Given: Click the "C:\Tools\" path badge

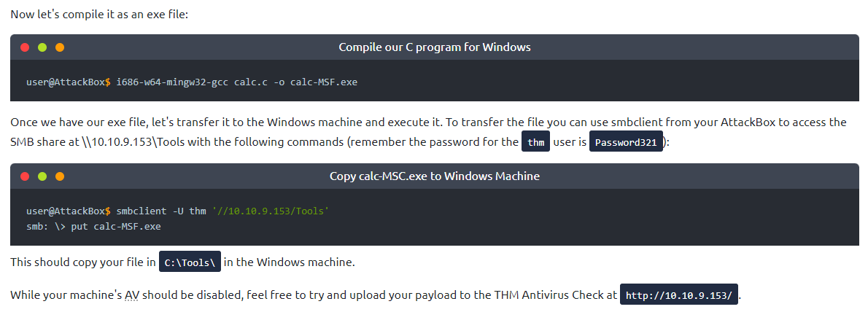Looking at the screenshot, I should 190,262.
